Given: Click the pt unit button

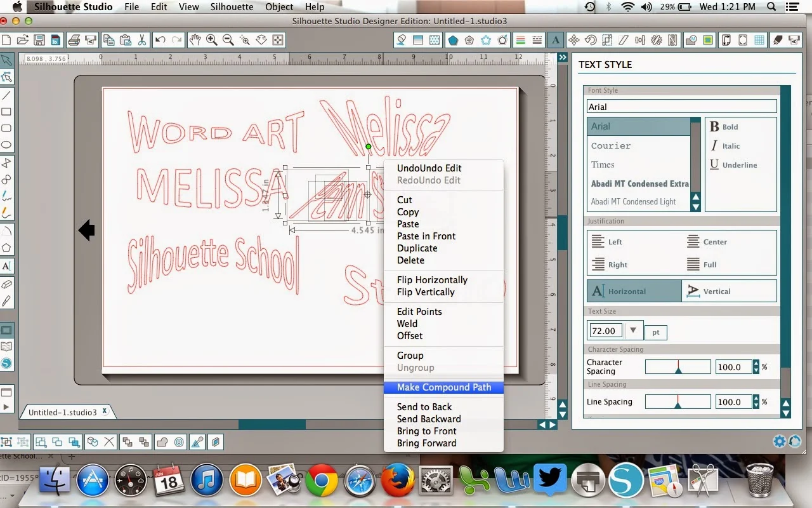Looking at the screenshot, I should coord(656,331).
